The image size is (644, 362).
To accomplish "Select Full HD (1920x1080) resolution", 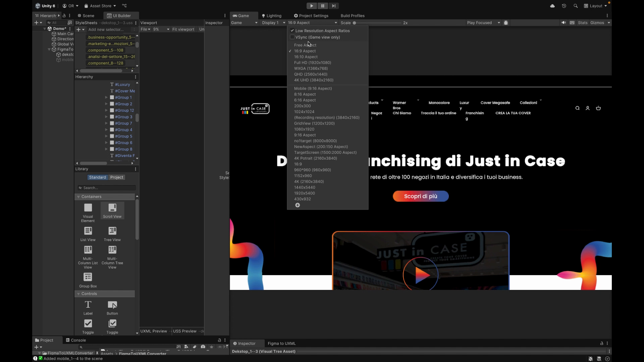I will (313, 63).
